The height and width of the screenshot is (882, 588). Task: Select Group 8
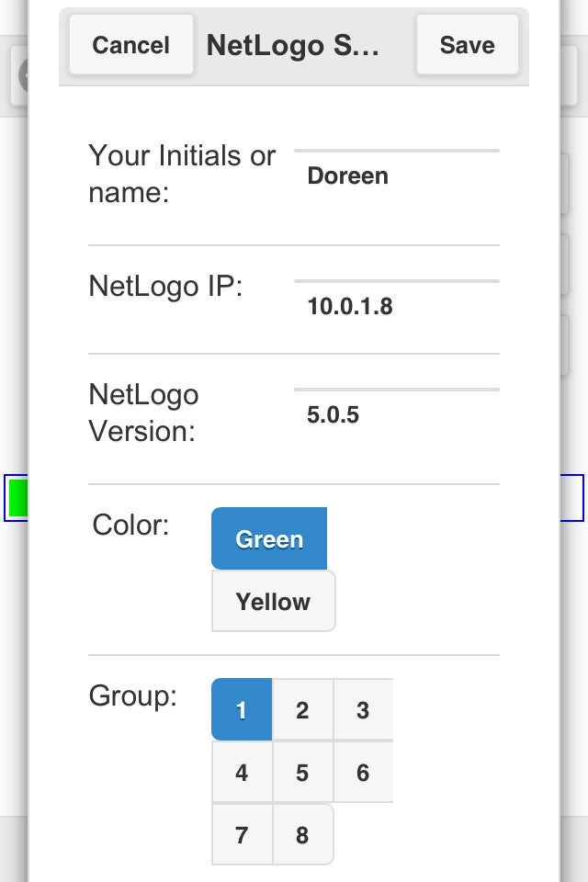tap(302, 834)
